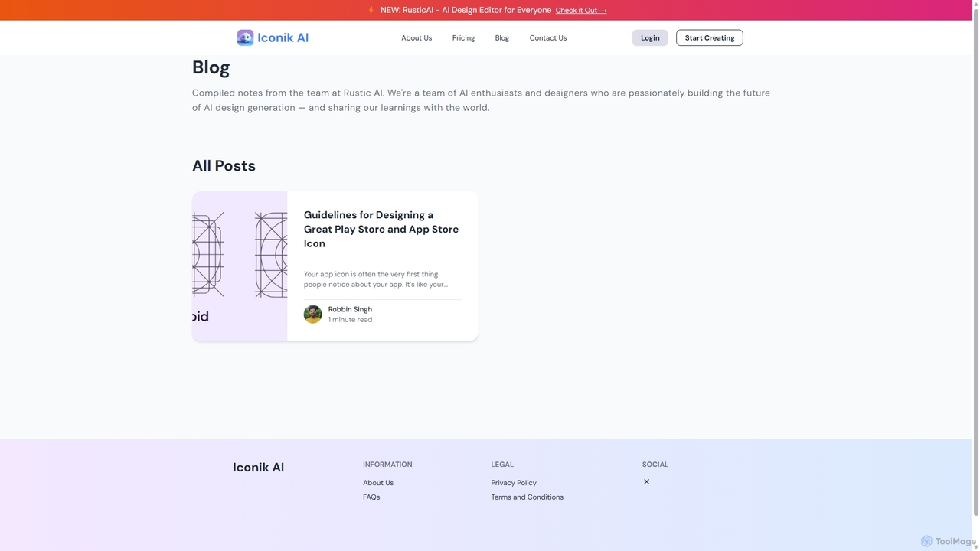Click the blog post thumbnail image
The image size is (980, 551).
point(240,266)
